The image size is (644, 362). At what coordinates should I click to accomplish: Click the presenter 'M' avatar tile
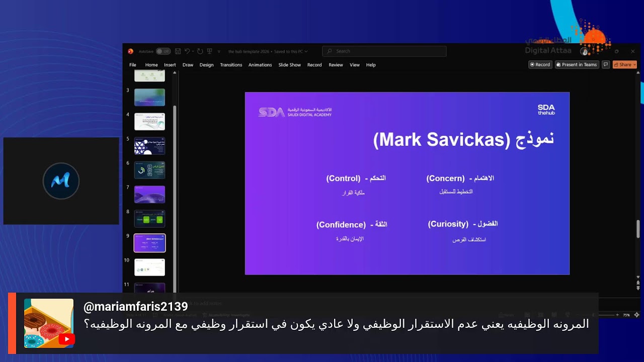61,181
